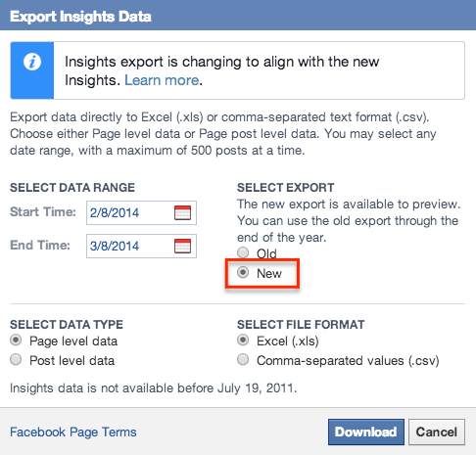Click the Page level data label

coord(73,341)
